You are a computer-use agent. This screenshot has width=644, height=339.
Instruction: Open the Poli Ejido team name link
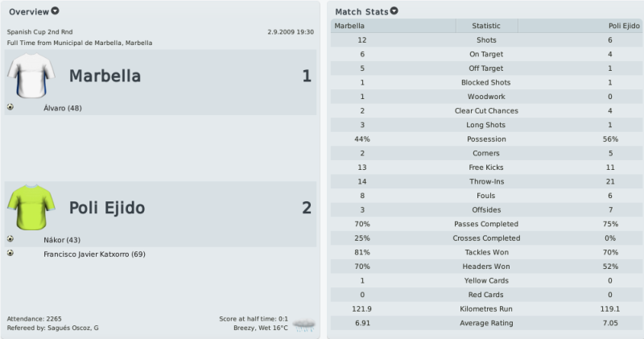coord(107,208)
